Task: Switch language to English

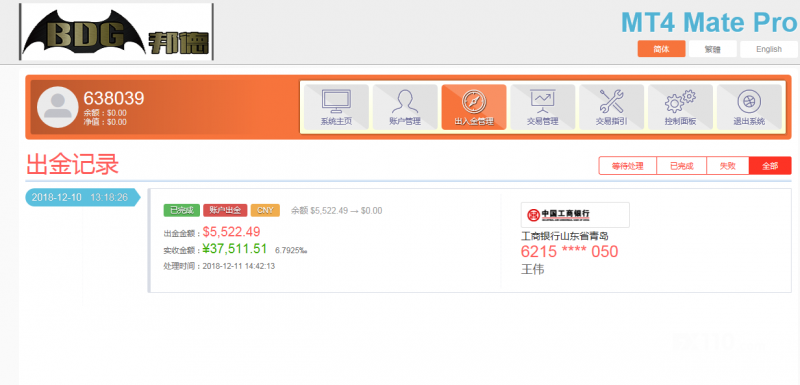Action: tap(769, 49)
